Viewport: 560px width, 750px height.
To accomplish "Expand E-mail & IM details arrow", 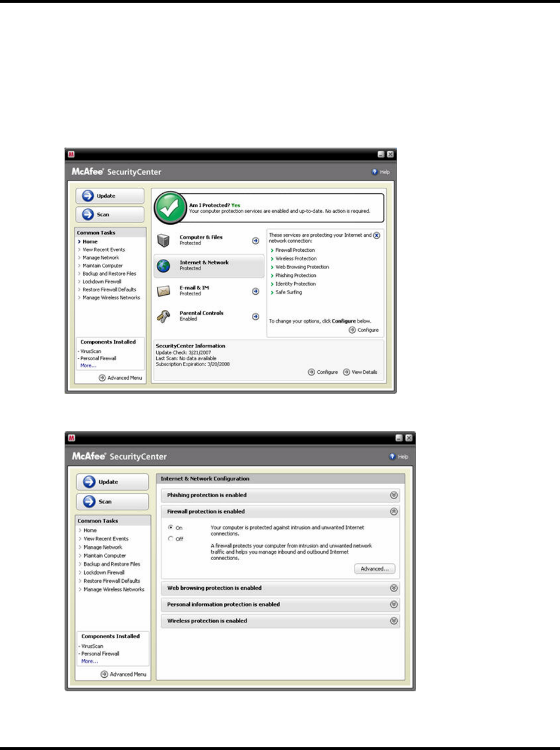I will 256,291.
